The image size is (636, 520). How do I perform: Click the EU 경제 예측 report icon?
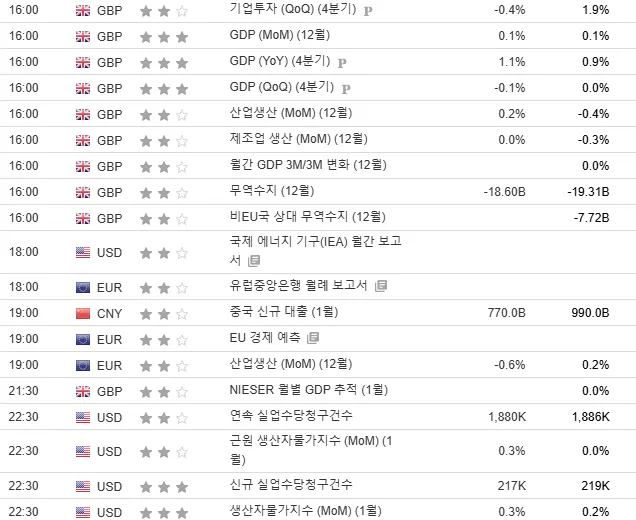(x=313, y=337)
